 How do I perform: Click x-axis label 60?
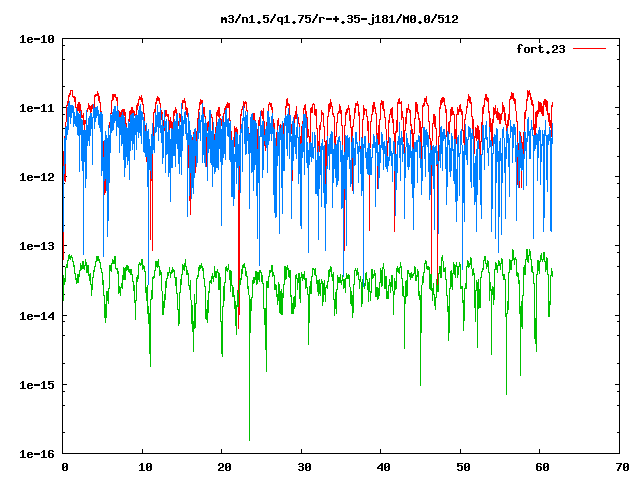point(542,467)
